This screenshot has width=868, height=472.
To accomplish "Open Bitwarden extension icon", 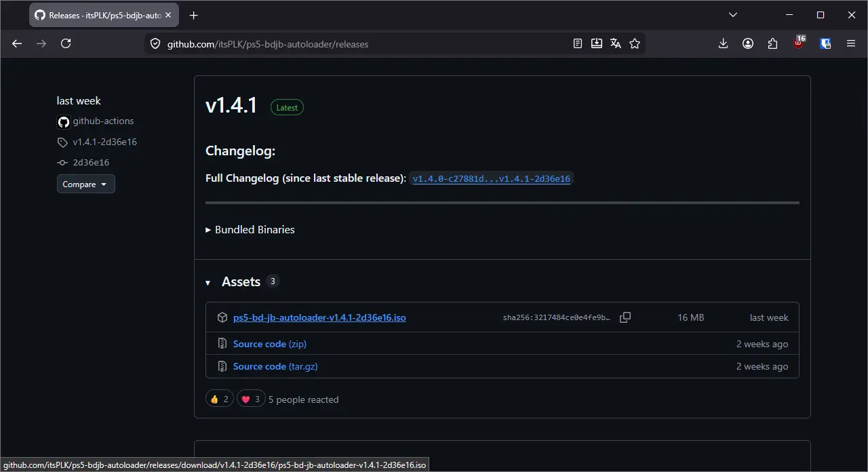I will pyautogui.click(x=825, y=43).
